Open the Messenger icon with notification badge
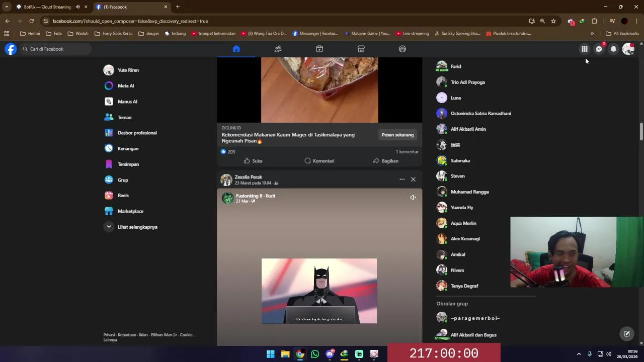 [x=599, y=49]
